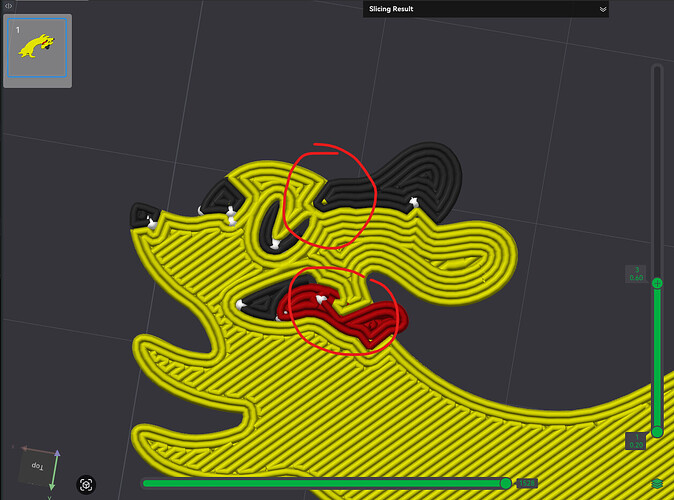674x500 pixels.
Task: Open the Slicing Result panel header
Action: pos(486,9)
